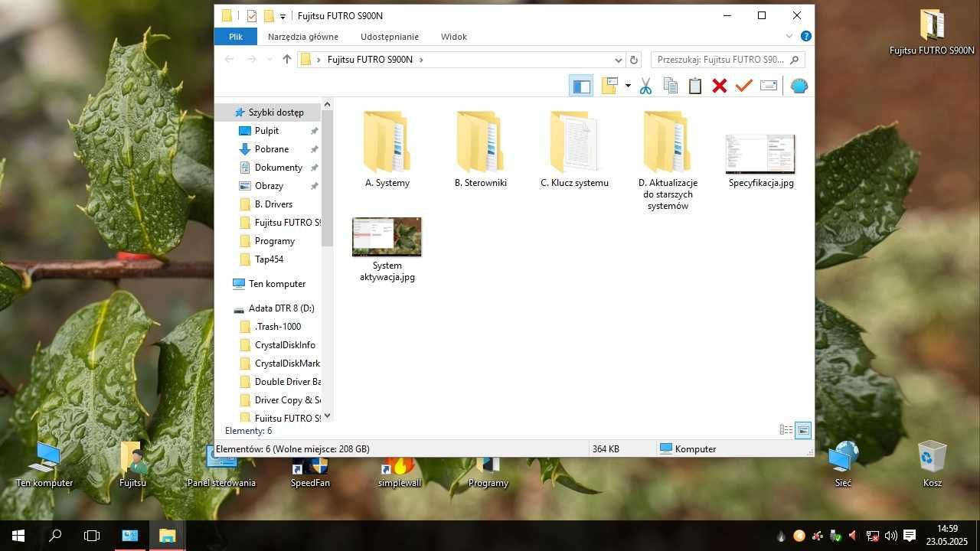Click the scissors Cut icon
Image resolution: width=980 pixels, height=551 pixels.
645,86
